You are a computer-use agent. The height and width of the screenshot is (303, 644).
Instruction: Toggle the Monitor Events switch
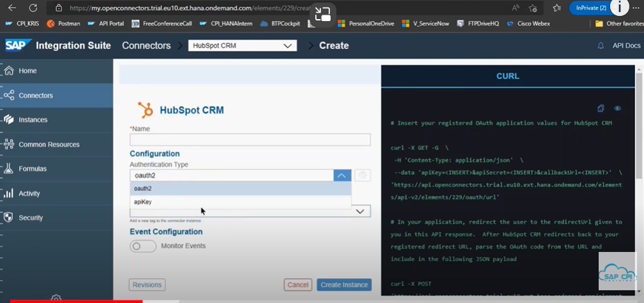click(143, 246)
